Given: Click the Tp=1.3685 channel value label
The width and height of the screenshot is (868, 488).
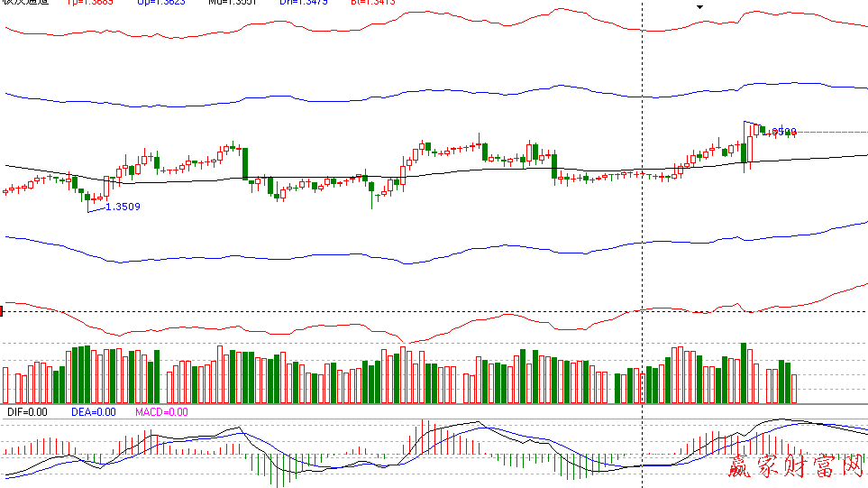Looking at the screenshot, I should 91,3.
